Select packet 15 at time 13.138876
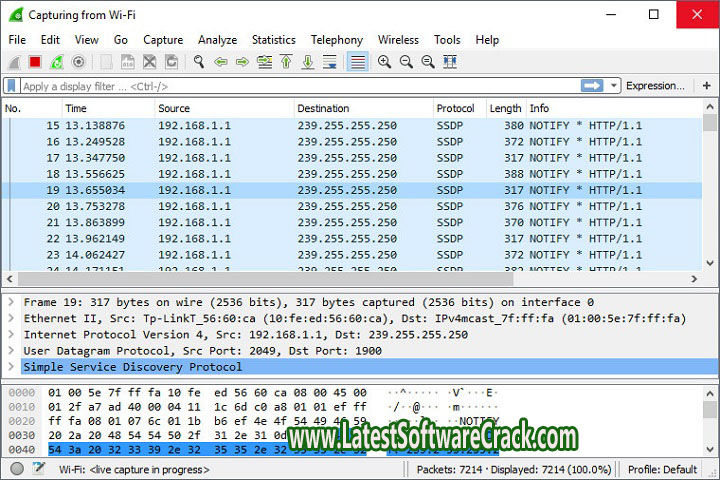720x480 pixels. coord(352,125)
